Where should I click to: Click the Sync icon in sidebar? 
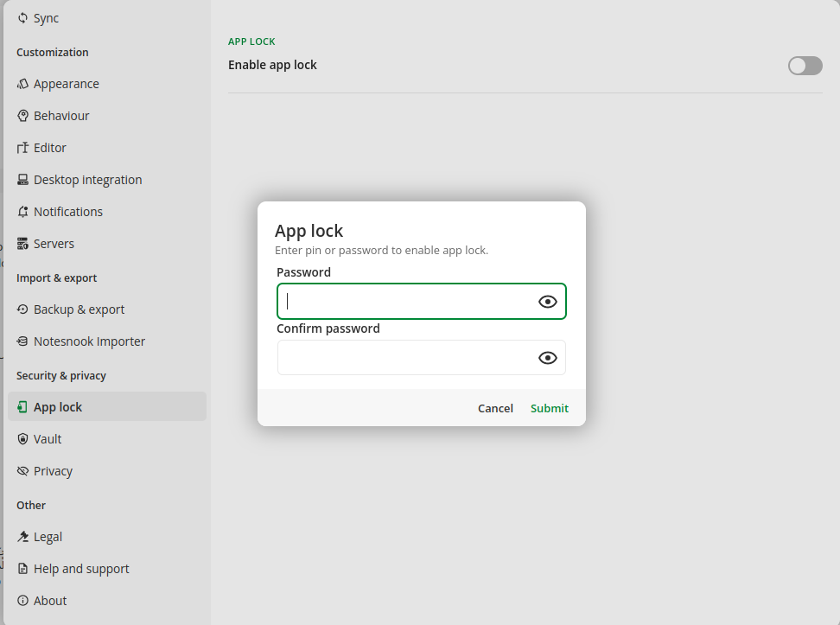click(22, 18)
